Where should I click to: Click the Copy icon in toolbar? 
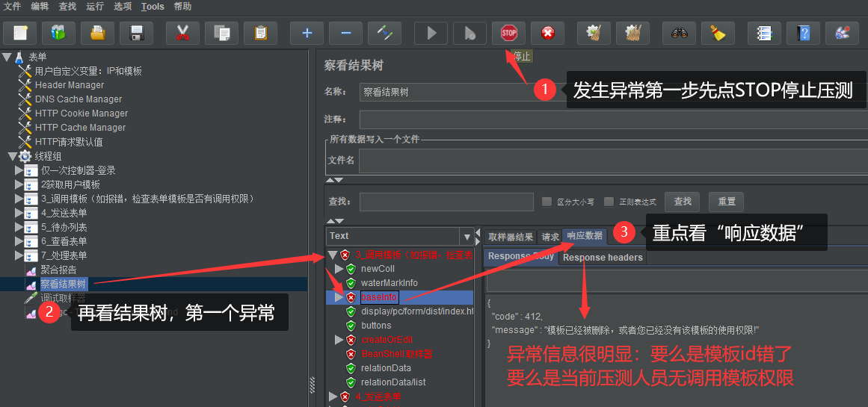click(x=221, y=33)
